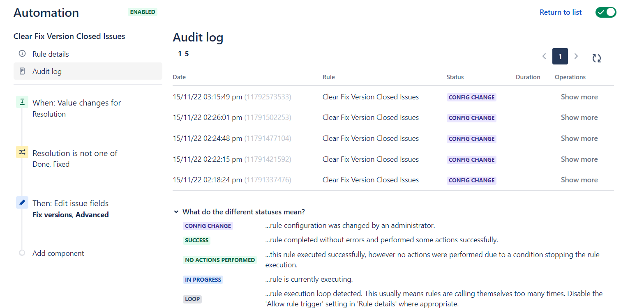
Task: Click the Add component circle icon
Action: click(x=22, y=253)
